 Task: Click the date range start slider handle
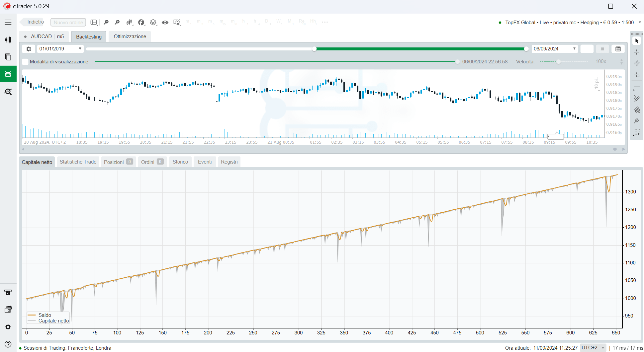tap(314, 49)
